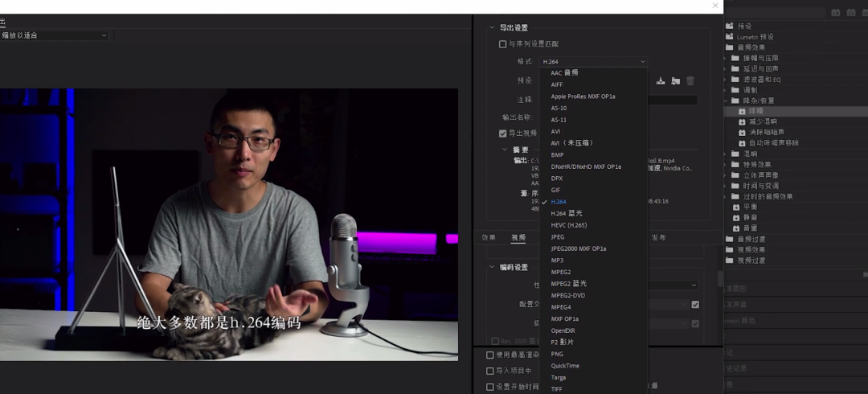
Task: Click the save preset icon
Action: point(661,80)
